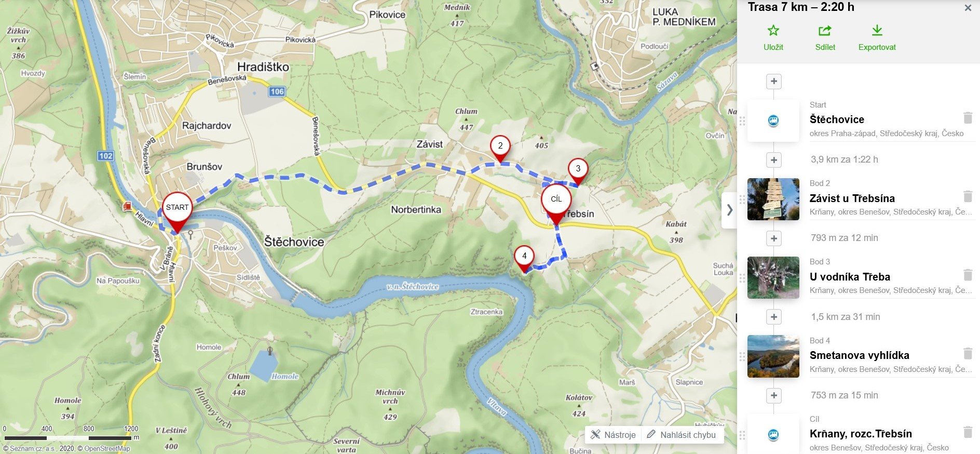This screenshot has width=980, height=454.
Task: Click map marker number 4
Action: coord(524,259)
